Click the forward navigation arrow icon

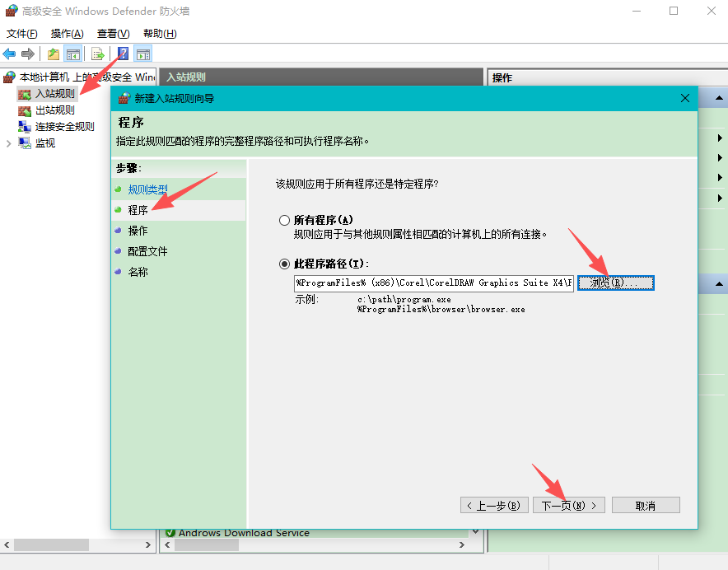[30, 54]
